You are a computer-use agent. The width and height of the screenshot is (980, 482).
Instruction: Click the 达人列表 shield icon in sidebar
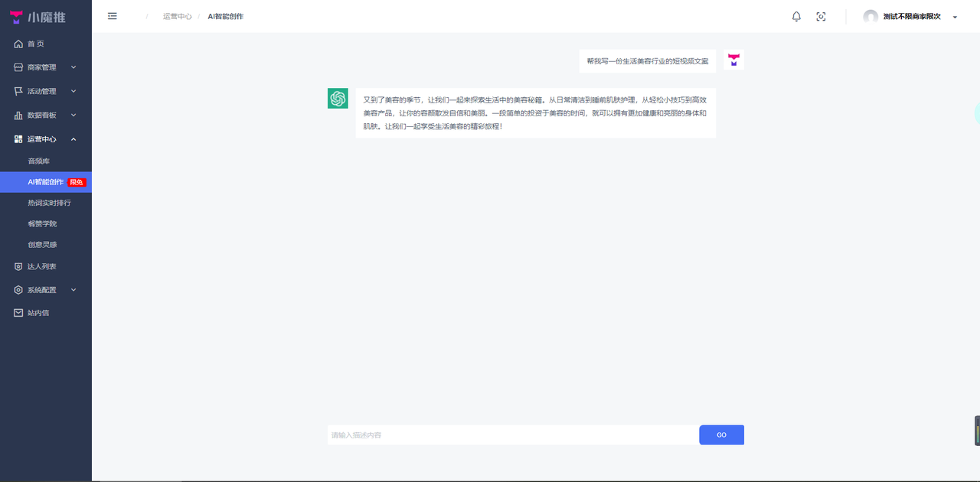coord(18,265)
